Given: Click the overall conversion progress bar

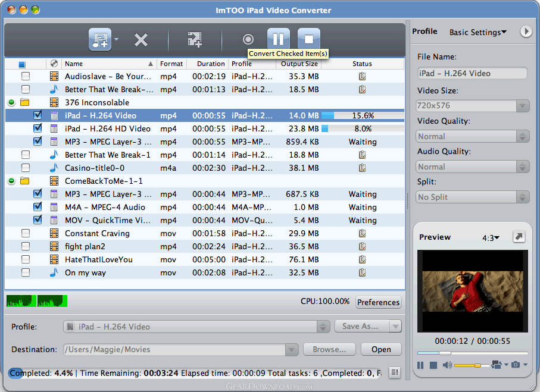Looking at the screenshot, I should pos(195,373).
